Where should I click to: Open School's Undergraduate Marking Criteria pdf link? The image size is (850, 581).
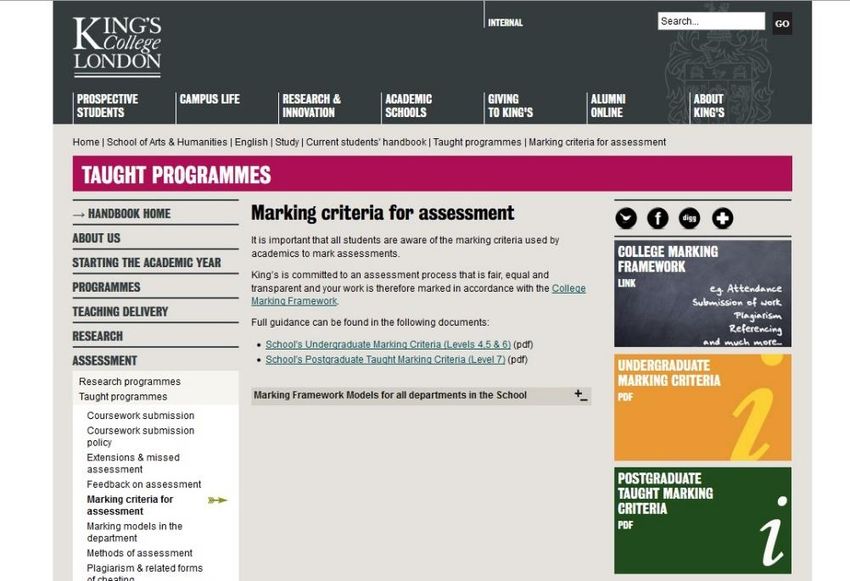(x=388, y=345)
